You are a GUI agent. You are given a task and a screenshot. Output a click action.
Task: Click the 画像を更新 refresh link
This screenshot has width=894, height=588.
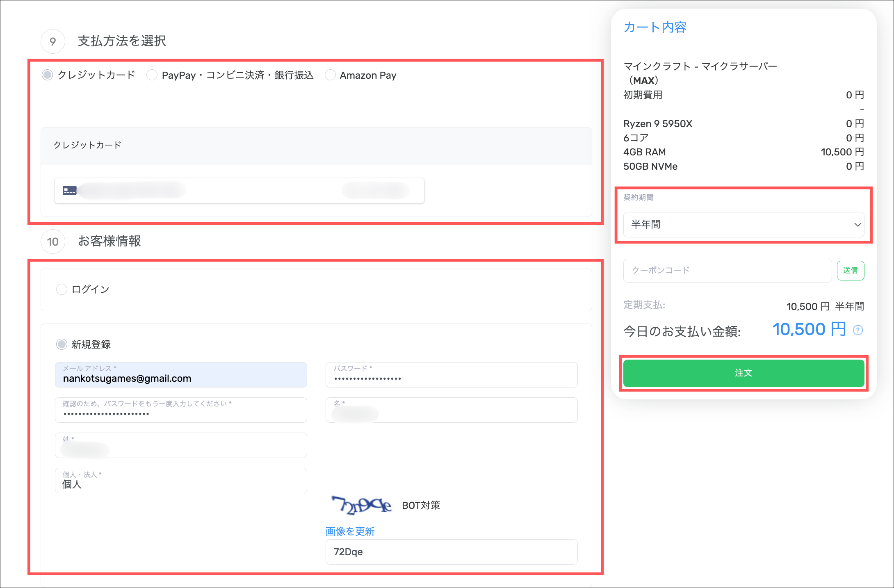(x=350, y=531)
